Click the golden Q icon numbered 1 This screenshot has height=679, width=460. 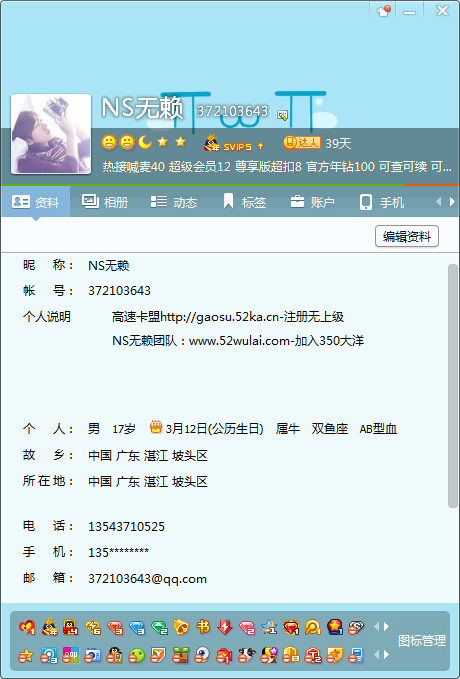click(313, 627)
